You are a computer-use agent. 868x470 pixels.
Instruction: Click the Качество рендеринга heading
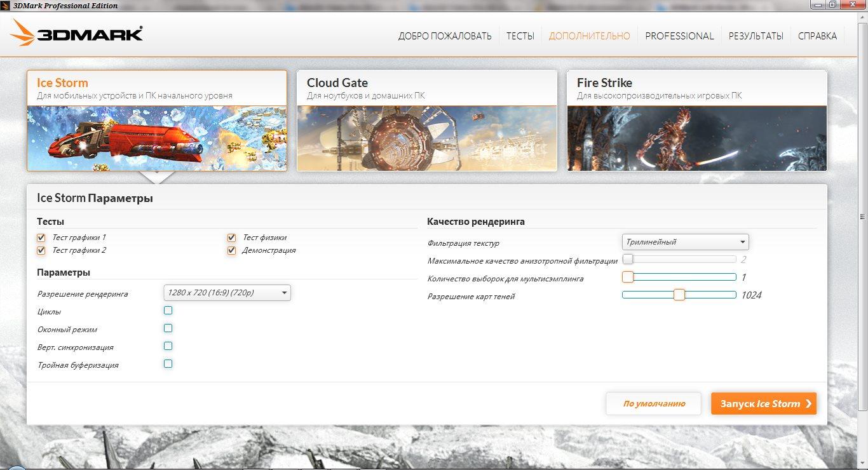[476, 222]
